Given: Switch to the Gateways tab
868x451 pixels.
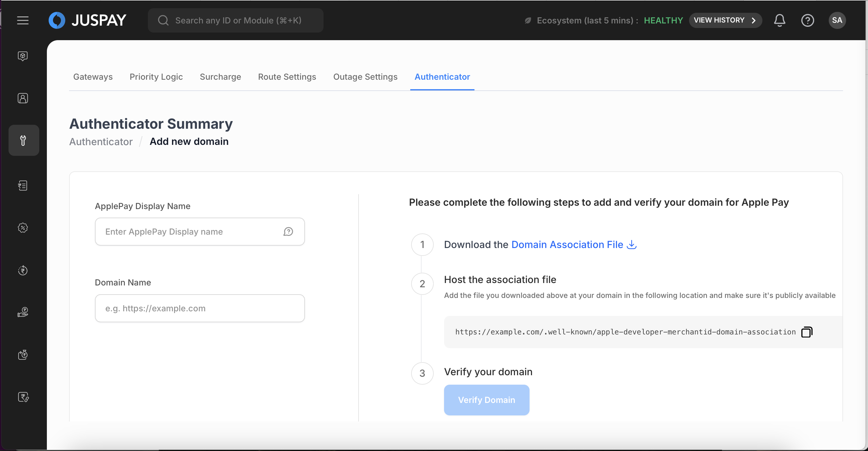Looking at the screenshot, I should click(93, 77).
